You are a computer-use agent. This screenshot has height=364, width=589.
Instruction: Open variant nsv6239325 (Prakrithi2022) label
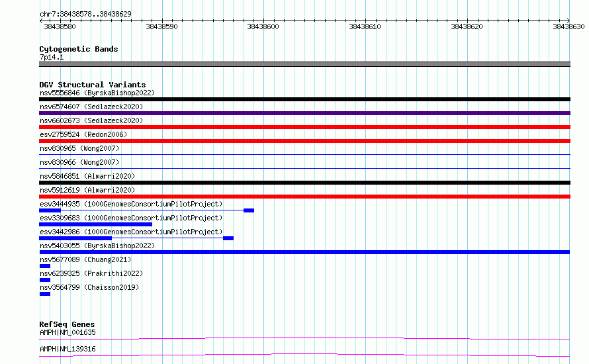91,273
